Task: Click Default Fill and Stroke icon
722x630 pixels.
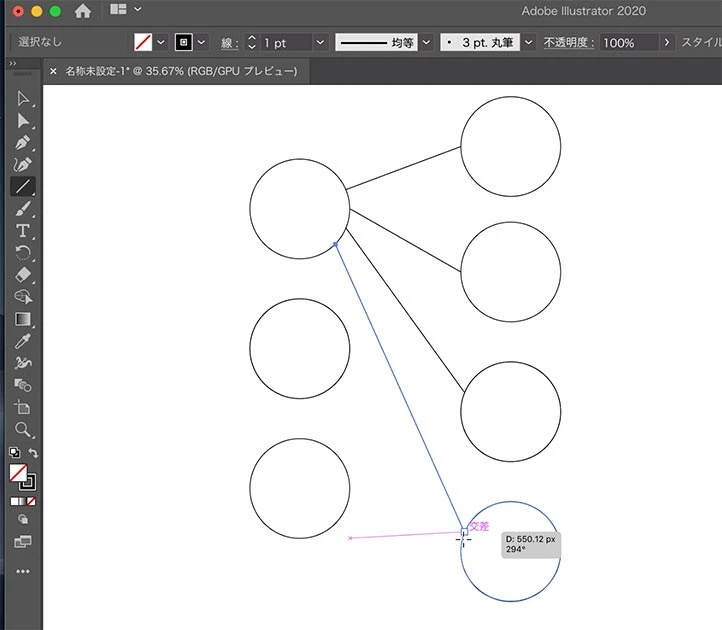Action: click(14, 452)
